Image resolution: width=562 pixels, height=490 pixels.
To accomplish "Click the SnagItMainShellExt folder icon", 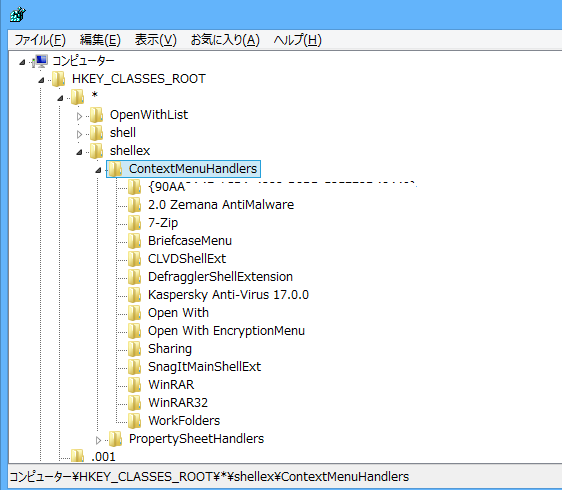I will click(135, 367).
